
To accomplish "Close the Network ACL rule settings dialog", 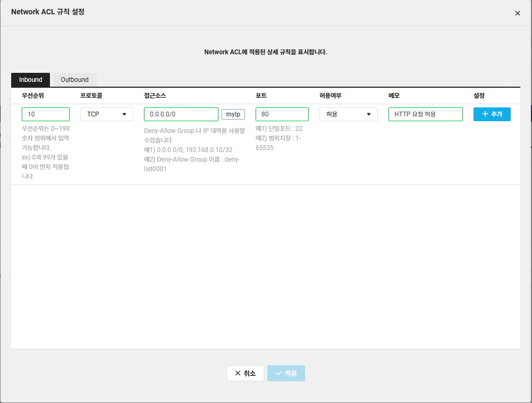I will 518,13.
